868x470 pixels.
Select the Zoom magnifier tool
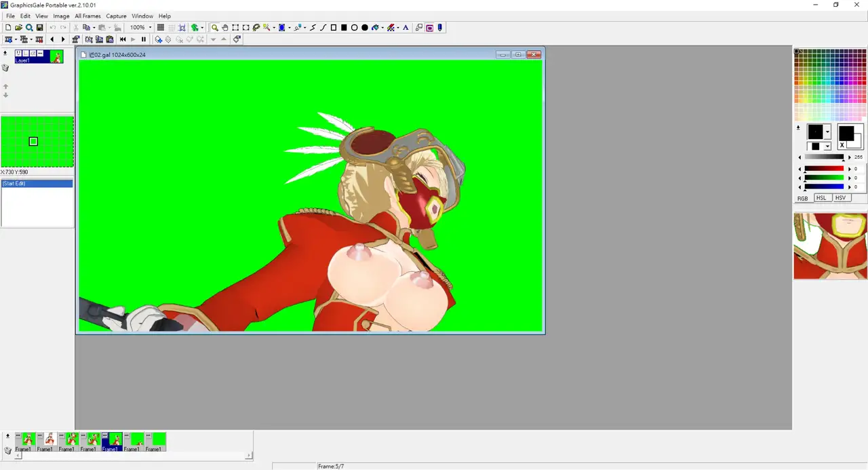pos(215,28)
